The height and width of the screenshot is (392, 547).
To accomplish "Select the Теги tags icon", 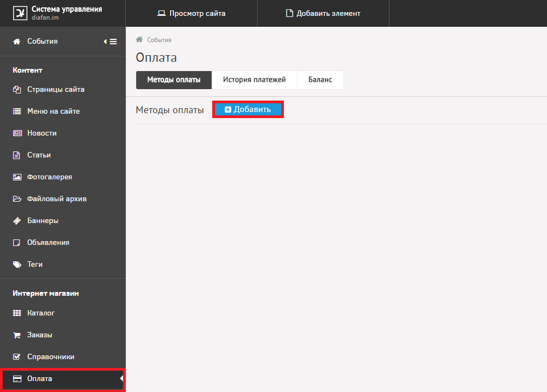I will click(x=17, y=265).
